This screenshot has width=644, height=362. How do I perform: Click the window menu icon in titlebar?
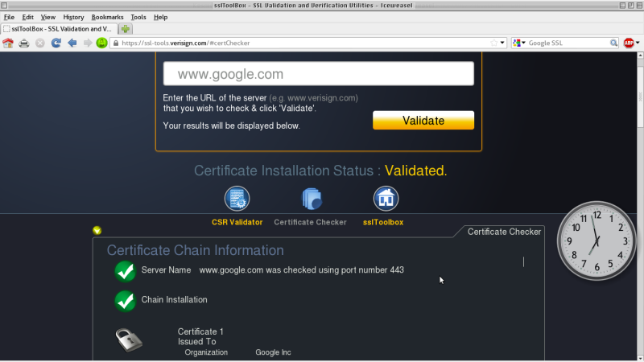coord(4,6)
